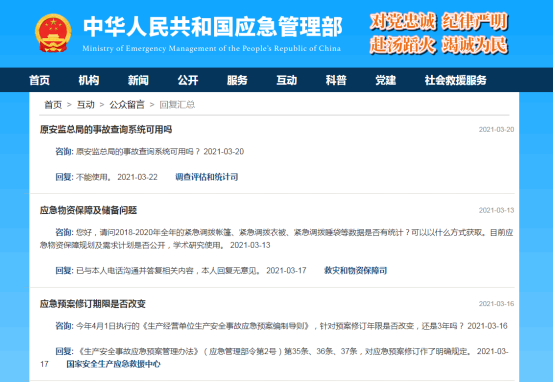Click the 中华人民共和国应急管理部 site title
Screen dimensions: 554x383
[x=213, y=27]
